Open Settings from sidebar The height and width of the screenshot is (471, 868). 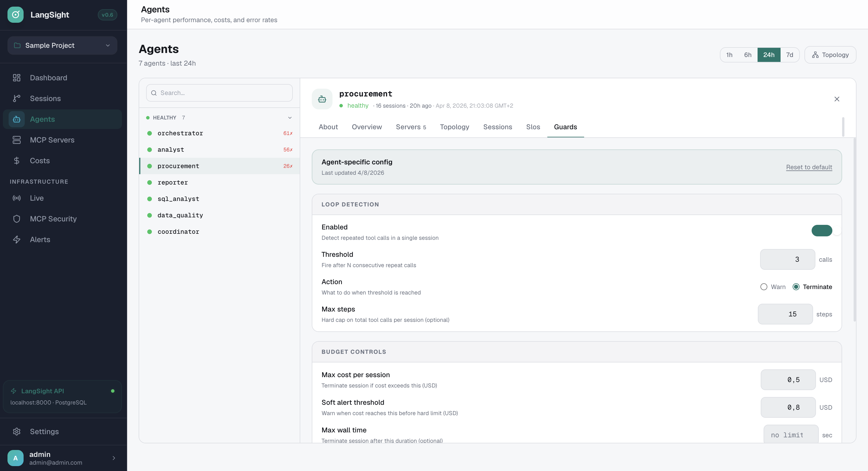click(x=62, y=432)
